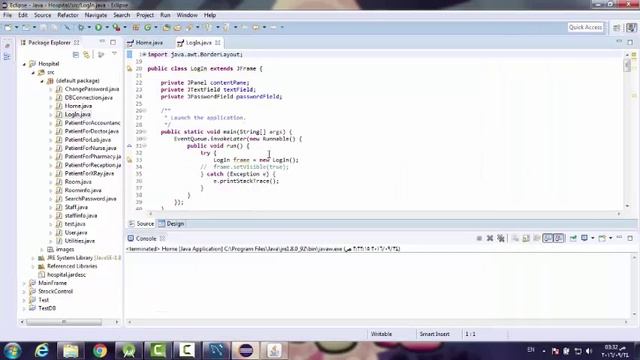Terminate the console process with the stop icon
The image size is (640, 360).
click(x=479, y=238)
